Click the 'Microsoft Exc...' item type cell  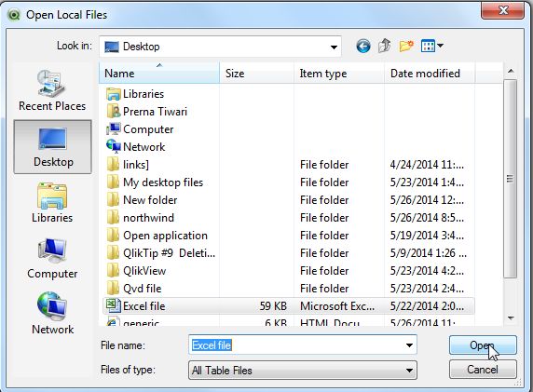pos(337,306)
